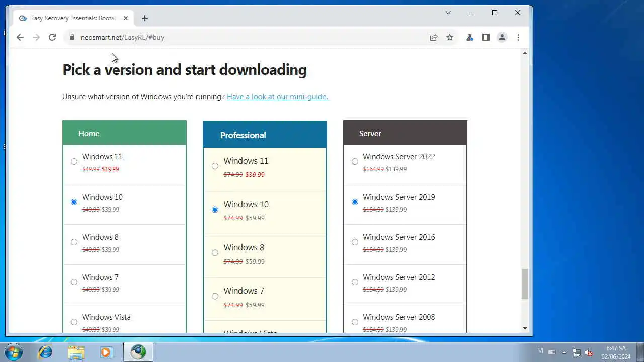The image size is (644, 362).
Task: Open the network tray icon
Action: click(577, 352)
